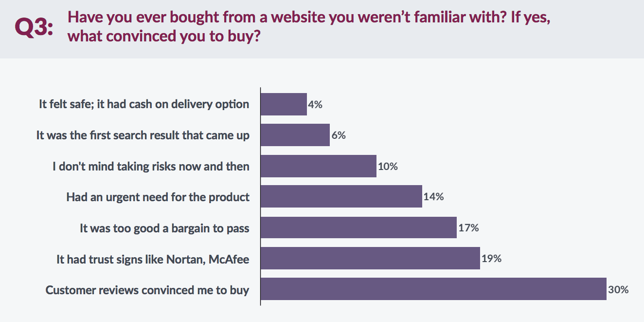Click the 10% taking risks bar
The width and height of the screenshot is (644, 322).
319,166
